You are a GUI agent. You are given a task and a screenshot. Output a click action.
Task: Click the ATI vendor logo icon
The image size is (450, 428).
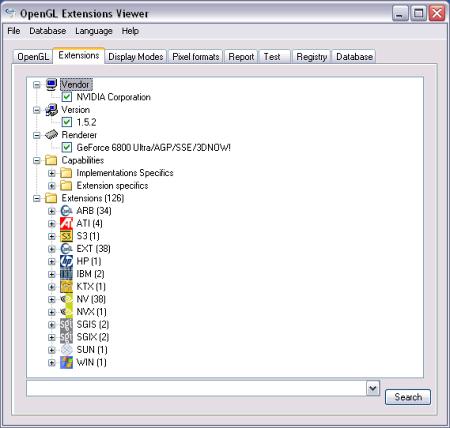66,223
